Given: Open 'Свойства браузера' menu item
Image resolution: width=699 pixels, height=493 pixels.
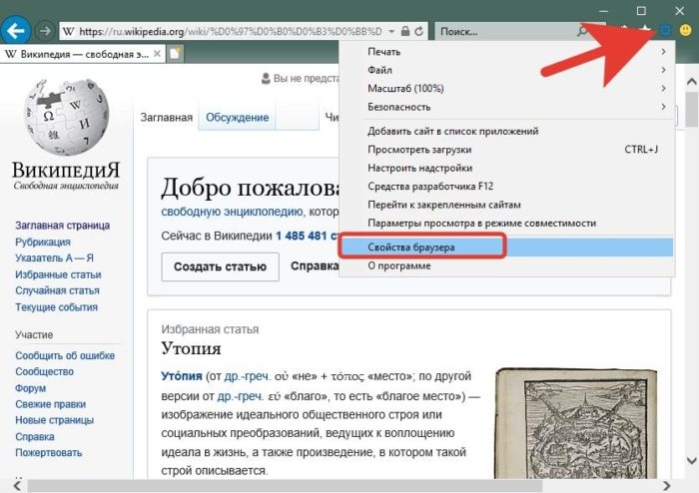Looking at the screenshot, I should point(507,247).
